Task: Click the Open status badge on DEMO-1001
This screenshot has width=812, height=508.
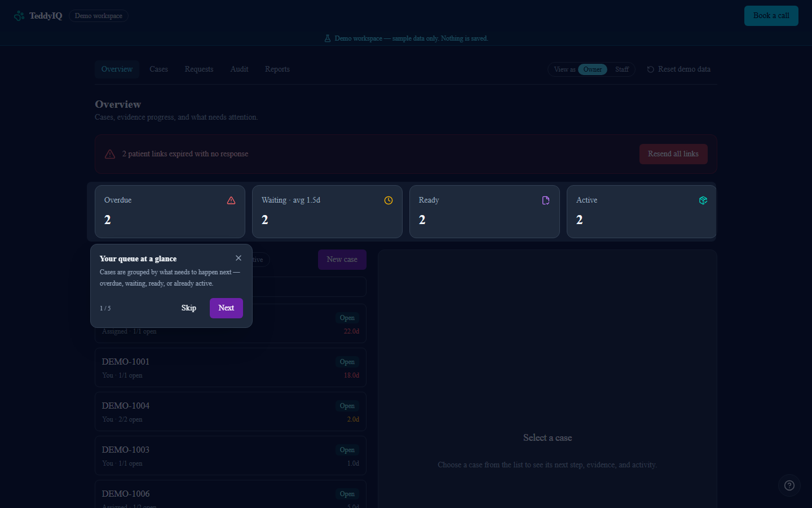Action: [347, 362]
